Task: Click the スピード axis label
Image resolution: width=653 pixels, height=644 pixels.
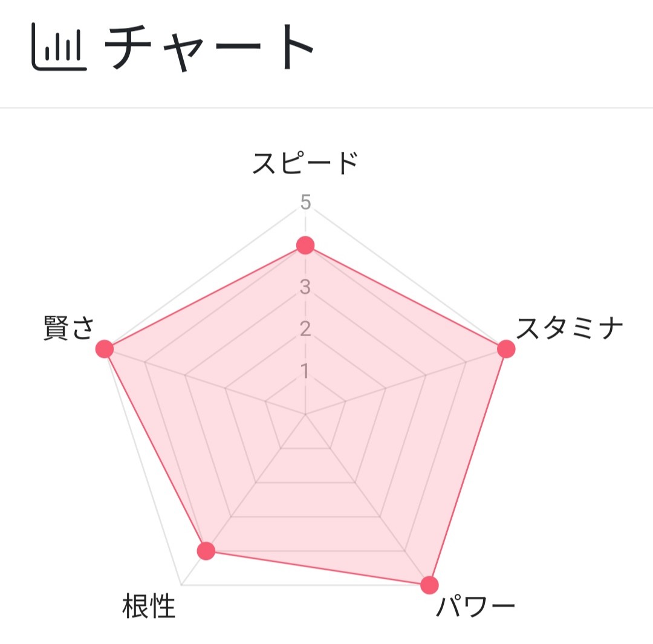Action: [305, 163]
